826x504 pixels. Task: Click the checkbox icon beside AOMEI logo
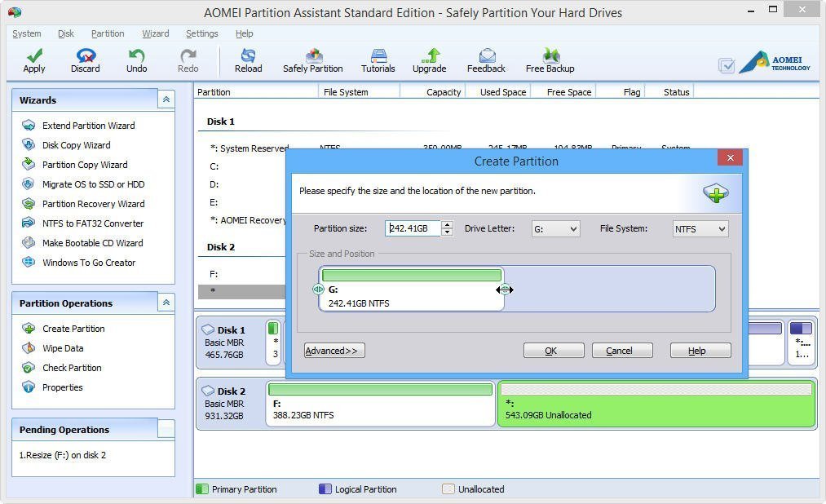click(727, 65)
